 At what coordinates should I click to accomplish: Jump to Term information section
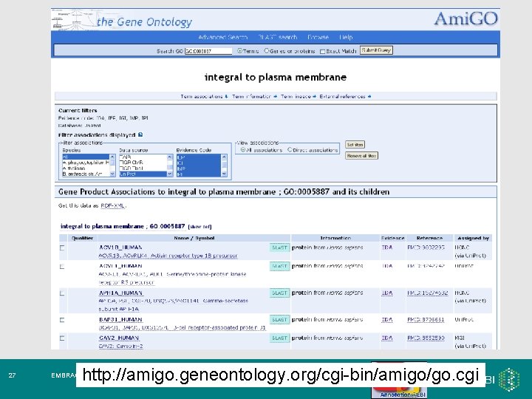pyautogui.click(x=254, y=97)
